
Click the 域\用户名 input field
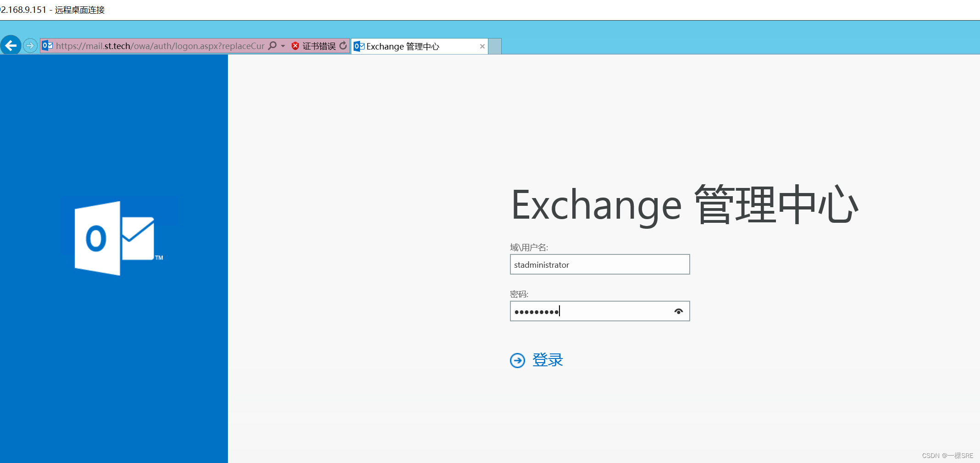600,265
